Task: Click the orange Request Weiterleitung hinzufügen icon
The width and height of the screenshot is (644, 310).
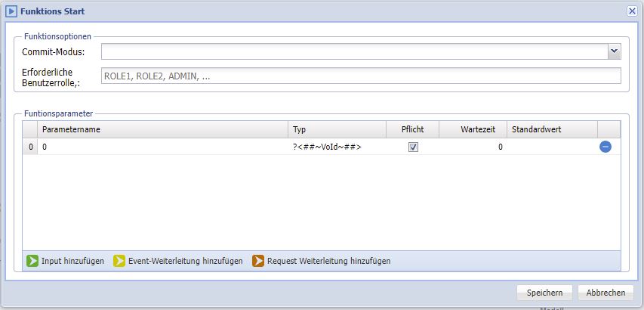Action: (x=258, y=261)
